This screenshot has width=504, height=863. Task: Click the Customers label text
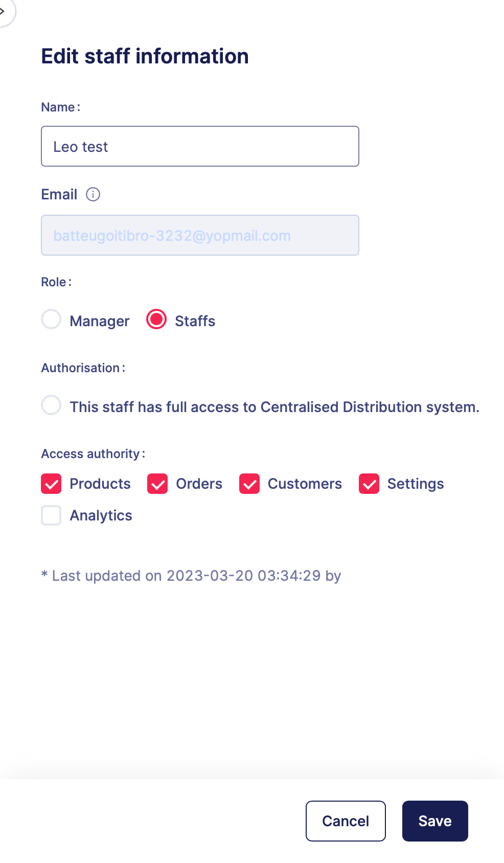tap(305, 484)
